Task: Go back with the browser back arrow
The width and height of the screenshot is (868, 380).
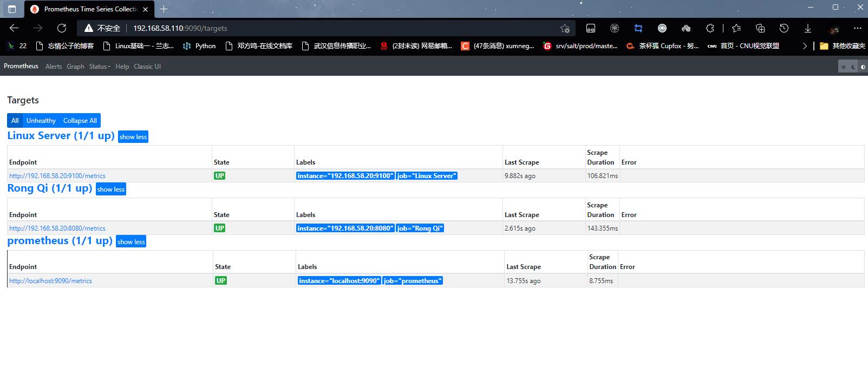Action: click(x=14, y=28)
